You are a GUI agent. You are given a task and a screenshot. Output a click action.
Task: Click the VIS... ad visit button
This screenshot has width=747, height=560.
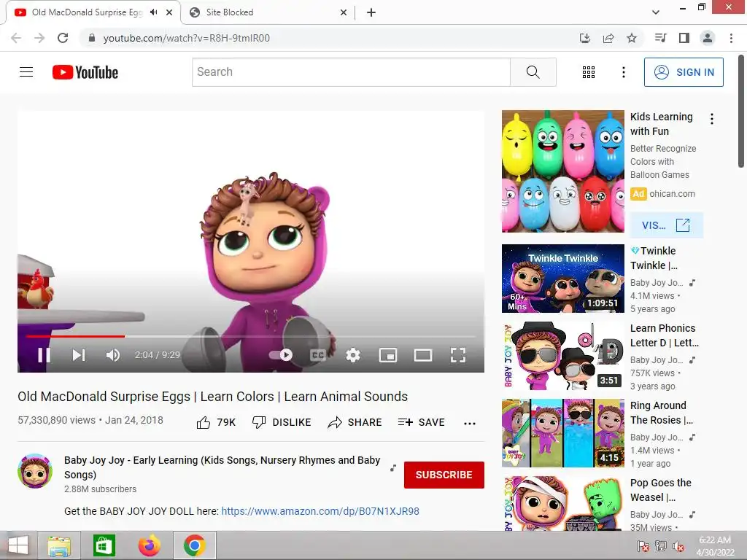[666, 225]
